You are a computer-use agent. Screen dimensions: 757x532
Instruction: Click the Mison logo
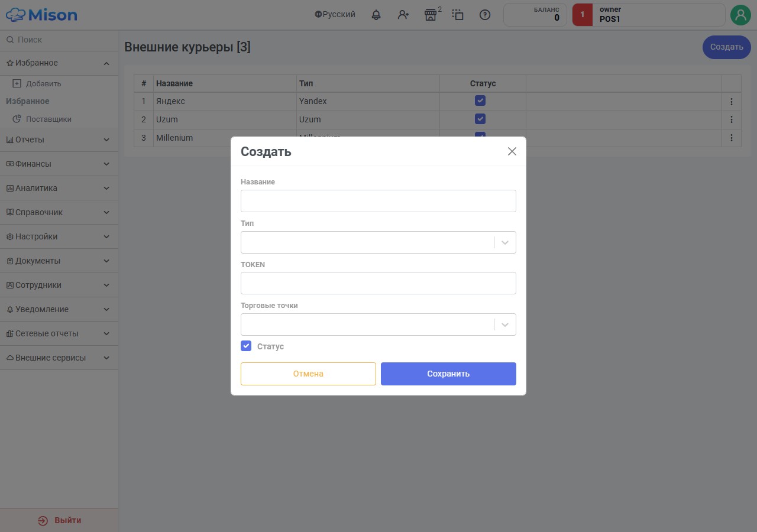coord(41,15)
